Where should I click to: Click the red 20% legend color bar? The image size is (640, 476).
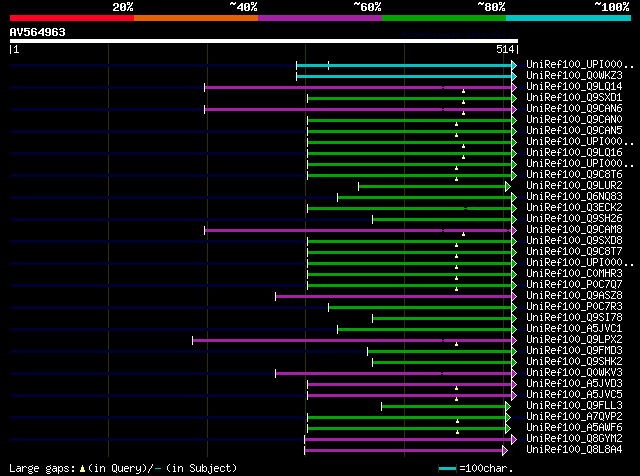coord(72,18)
